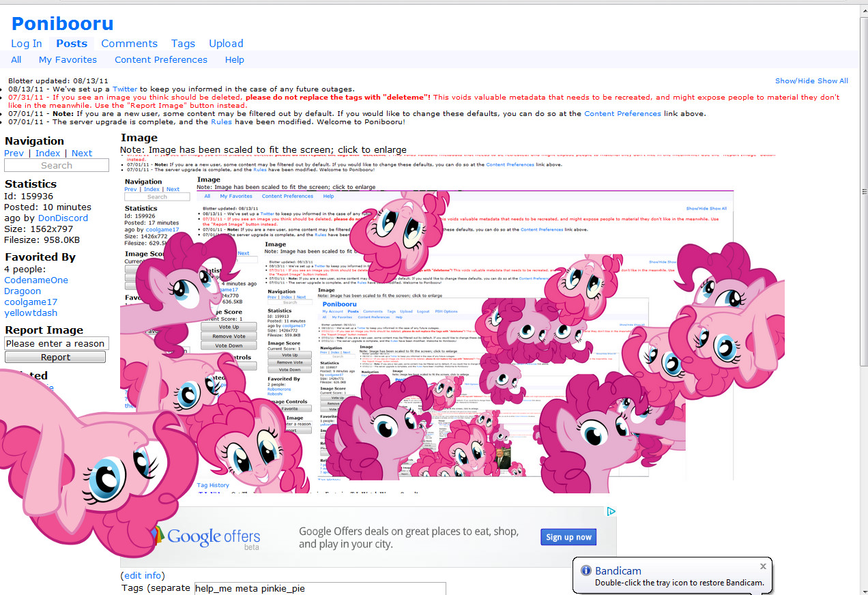Image resolution: width=868 pixels, height=595 pixels.
Task: Select the All posts sub-tab
Action: click(16, 59)
